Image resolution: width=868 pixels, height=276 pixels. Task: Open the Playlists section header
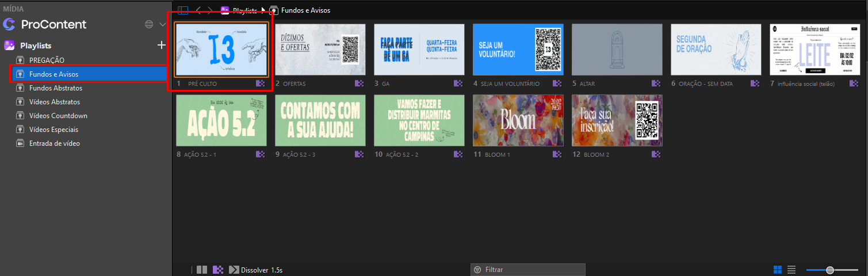pyautogui.click(x=36, y=45)
